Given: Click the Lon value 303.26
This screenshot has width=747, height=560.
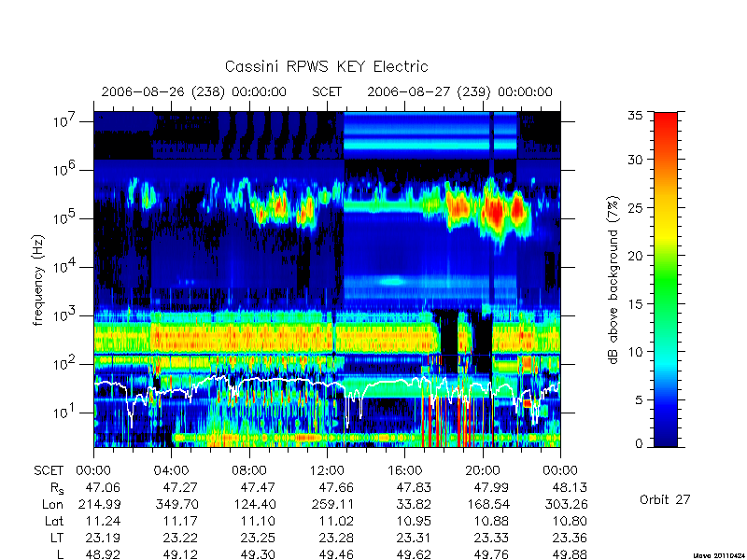Looking at the screenshot, I should 566,504.
